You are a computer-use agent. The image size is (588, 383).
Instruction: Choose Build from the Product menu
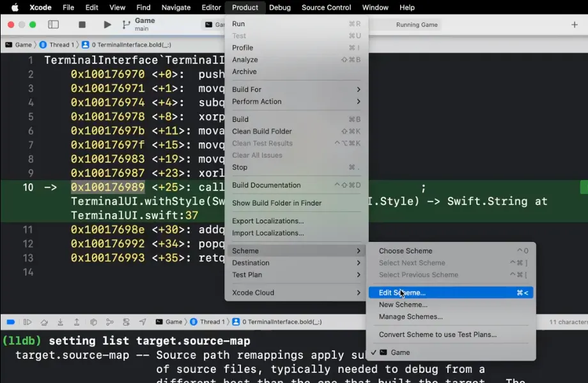[297, 119]
